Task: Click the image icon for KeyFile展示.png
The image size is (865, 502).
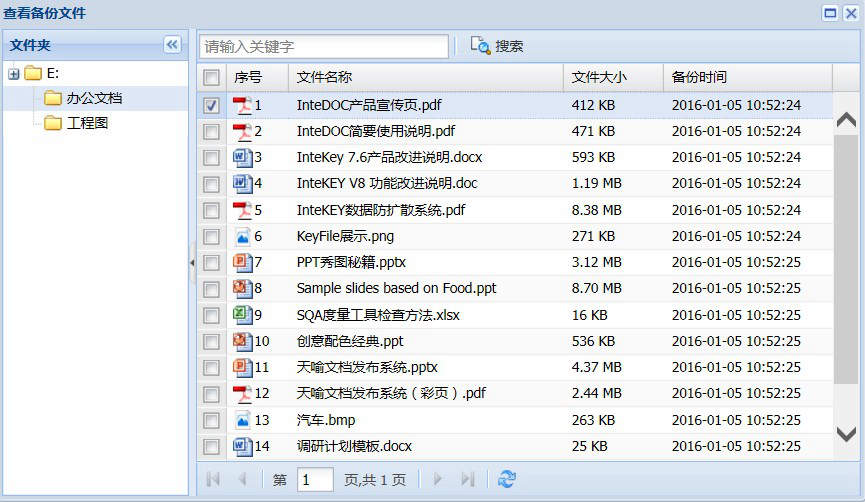Action: (x=242, y=237)
